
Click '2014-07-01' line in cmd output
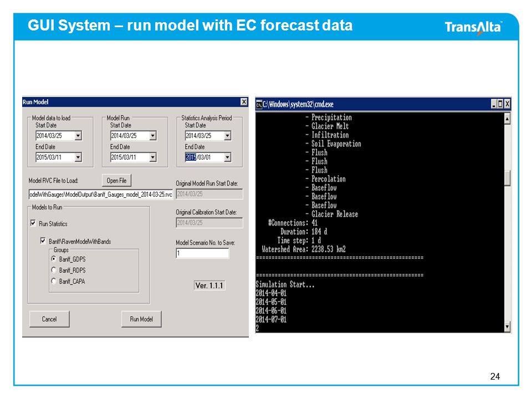(x=271, y=319)
